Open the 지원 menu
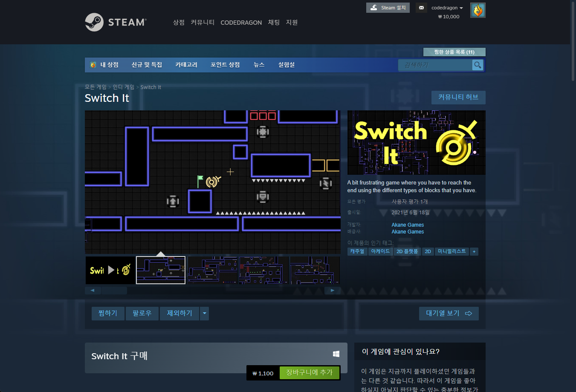 (x=292, y=22)
